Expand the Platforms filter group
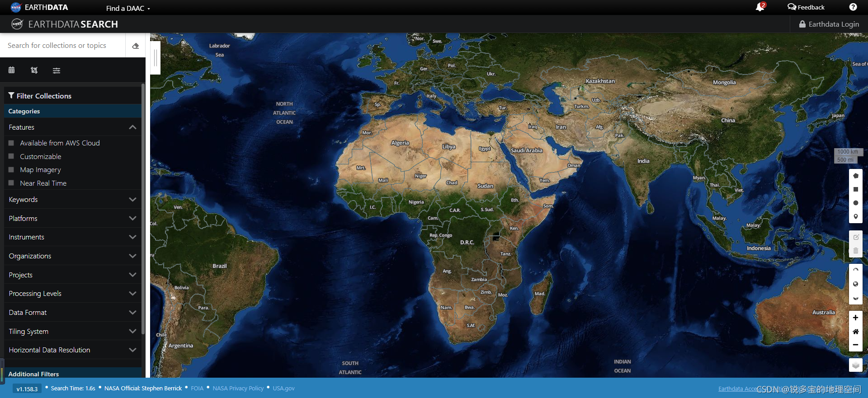 [x=72, y=218]
